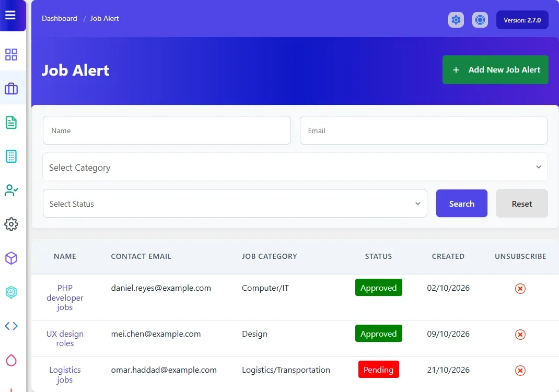Open the settings gear in sidebar

[x=11, y=224]
